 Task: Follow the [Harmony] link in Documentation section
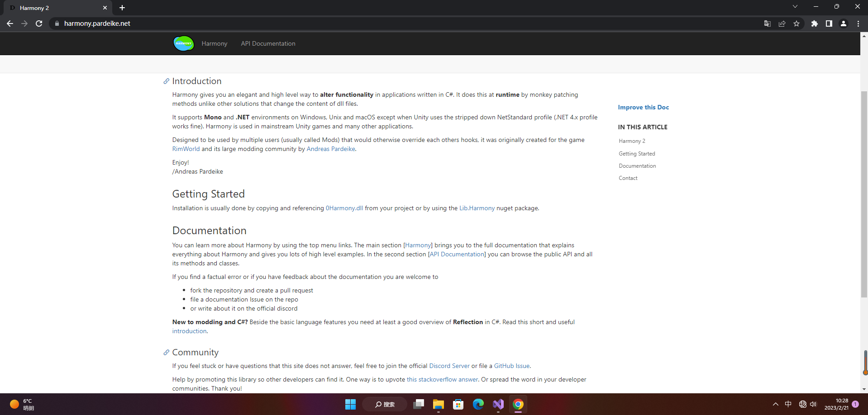(418, 245)
